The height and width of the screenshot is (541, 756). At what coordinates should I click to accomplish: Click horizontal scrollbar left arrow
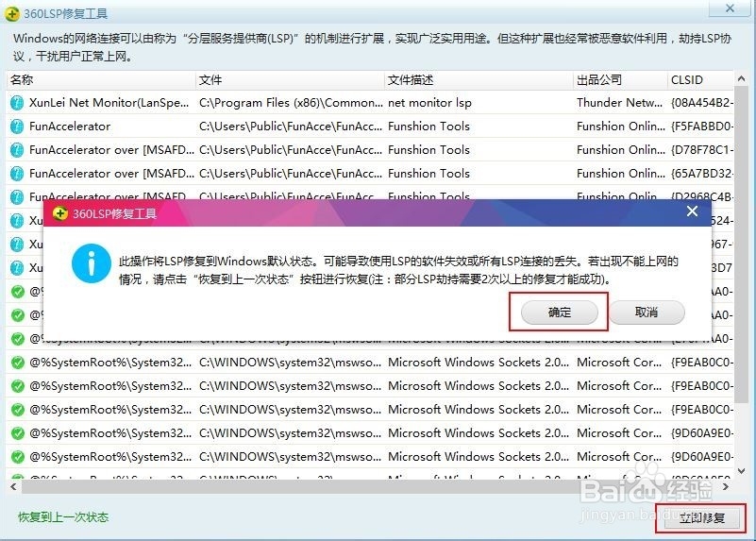coord(13,487)
